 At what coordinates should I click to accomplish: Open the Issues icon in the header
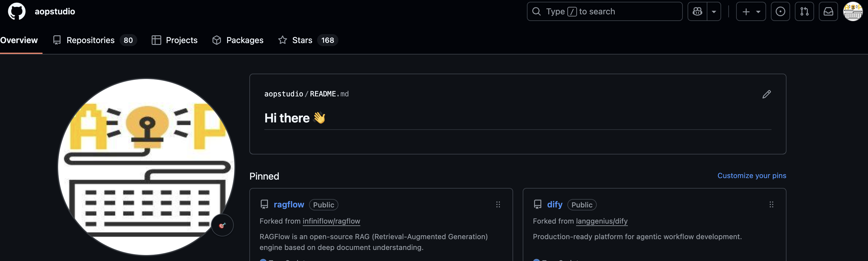tap(780, 11)
